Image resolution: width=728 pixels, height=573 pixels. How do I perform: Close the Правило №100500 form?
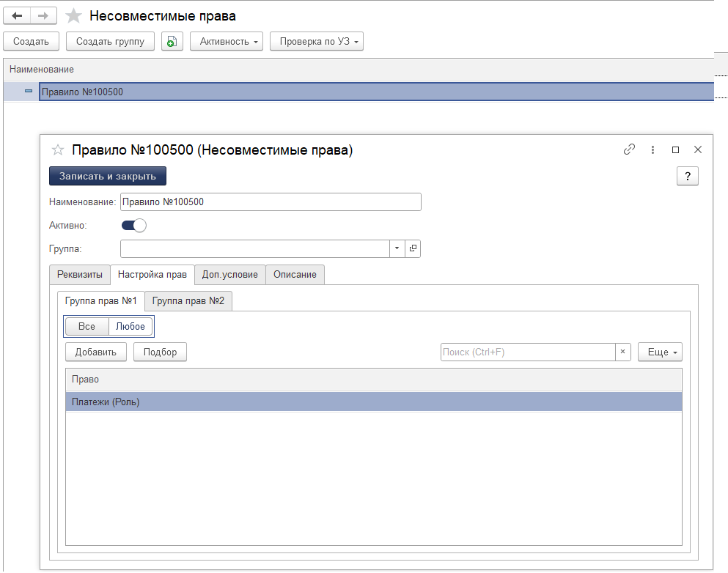(698, 149)
